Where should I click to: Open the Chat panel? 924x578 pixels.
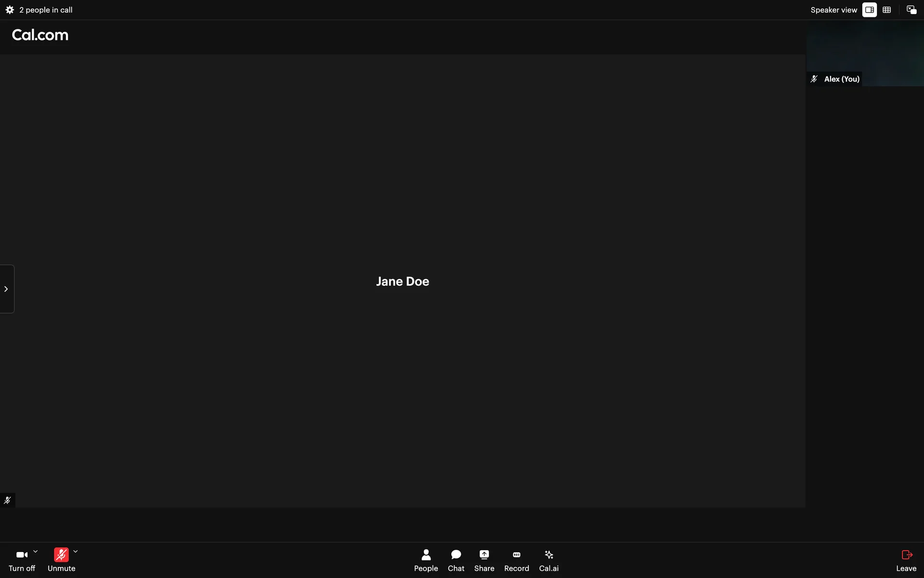(x=456, y=560)
